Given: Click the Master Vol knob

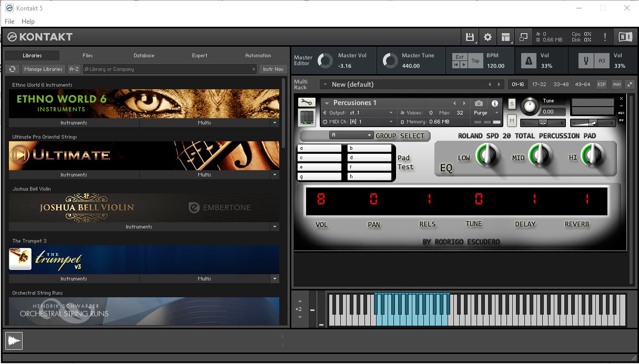Looking at the screenshot, I should (325, 60).
